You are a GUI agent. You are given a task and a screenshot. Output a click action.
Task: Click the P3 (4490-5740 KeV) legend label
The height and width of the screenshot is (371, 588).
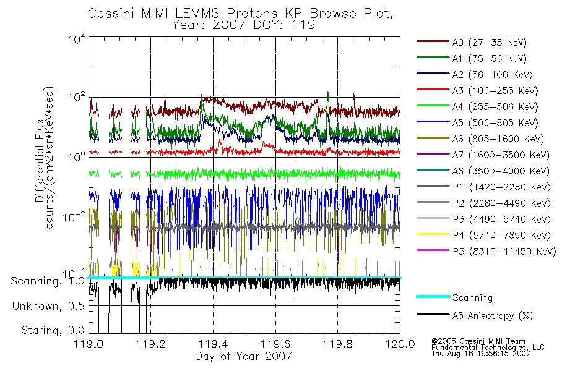(x=501, y=220)
